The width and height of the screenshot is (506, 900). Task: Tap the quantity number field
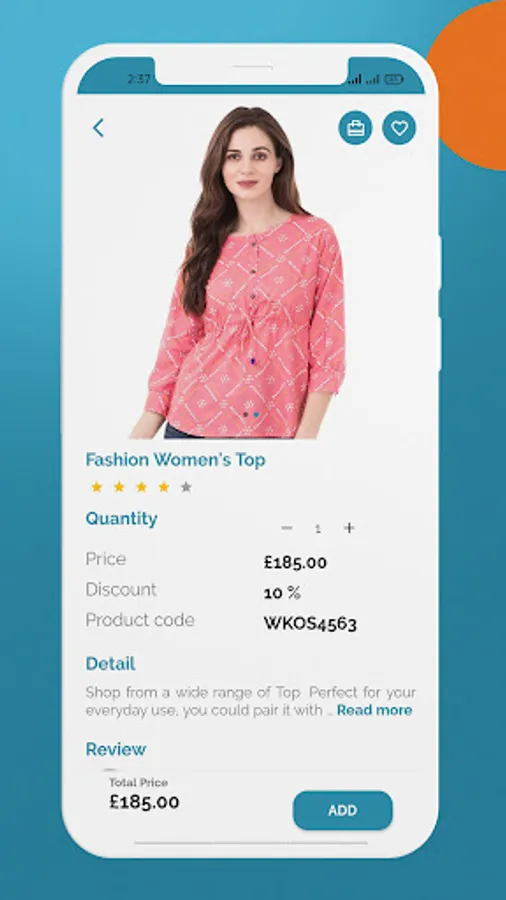(x=318, y=529)
